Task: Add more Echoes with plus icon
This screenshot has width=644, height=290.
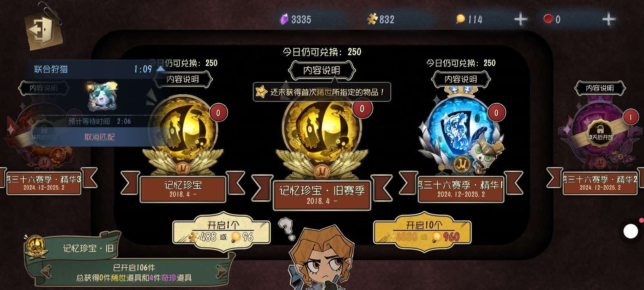Action: [520, 19]
